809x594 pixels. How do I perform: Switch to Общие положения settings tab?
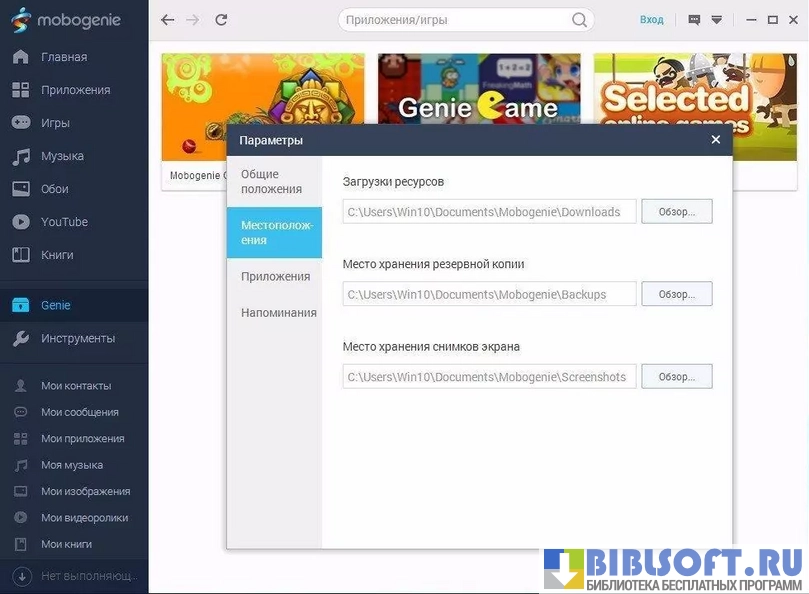(273, 181)
